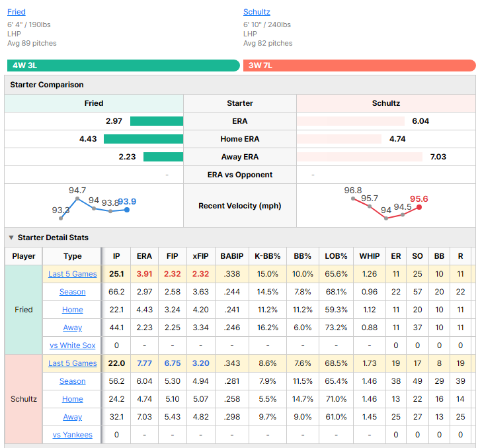
Task: Click the red 3W 7L record bar
Action: click(x=360, y=66)
